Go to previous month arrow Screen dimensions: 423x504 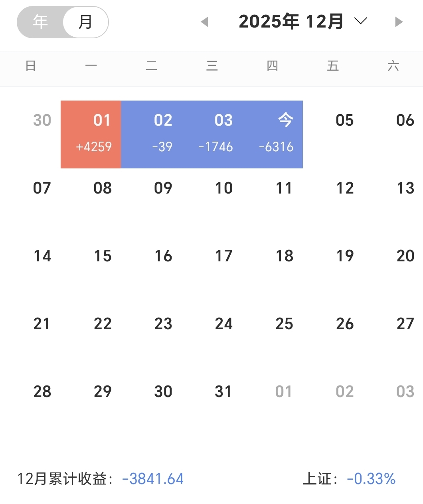(x=205, y=22)
